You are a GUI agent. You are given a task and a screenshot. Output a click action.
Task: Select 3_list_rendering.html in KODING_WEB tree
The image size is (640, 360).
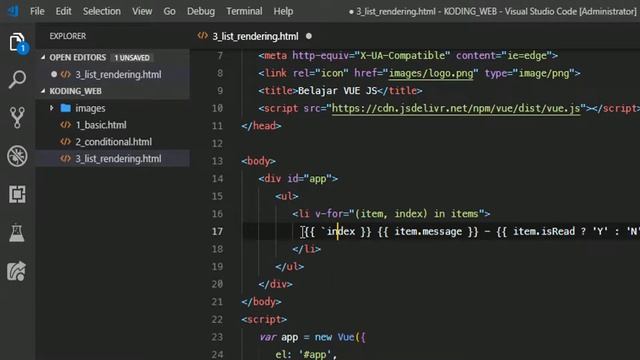pos(118,158)
